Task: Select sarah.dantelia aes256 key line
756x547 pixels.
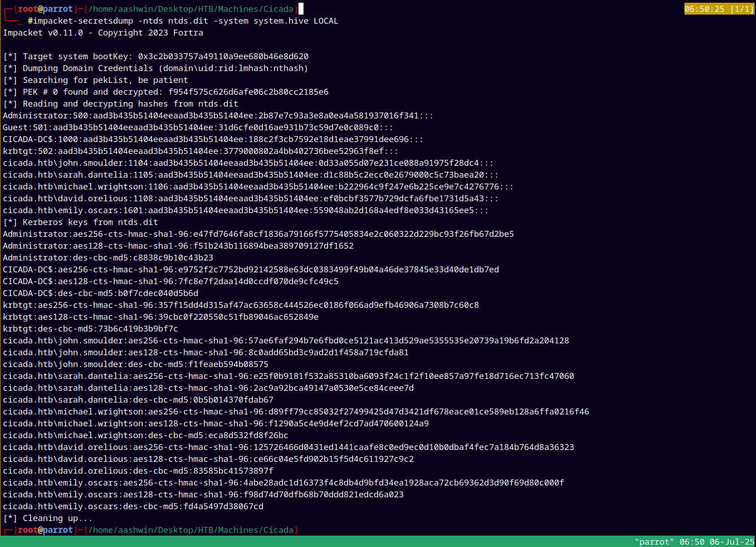Action: click(288, 376)
